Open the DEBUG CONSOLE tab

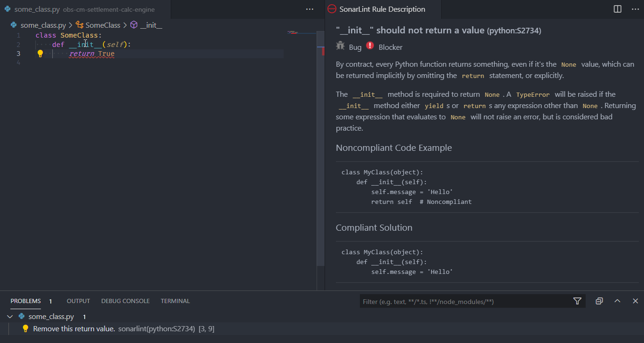(x=125, y=301)
